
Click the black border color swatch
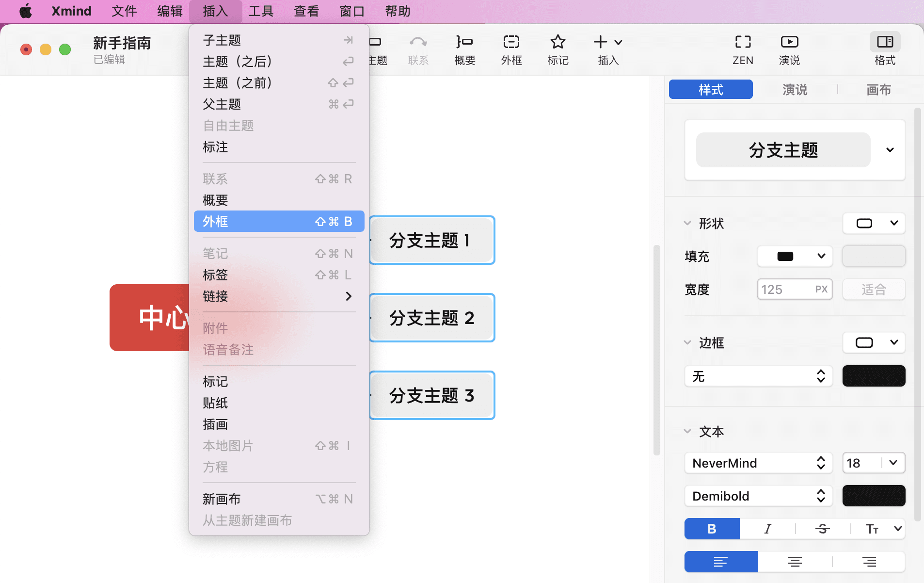click(x=873, y=376)
